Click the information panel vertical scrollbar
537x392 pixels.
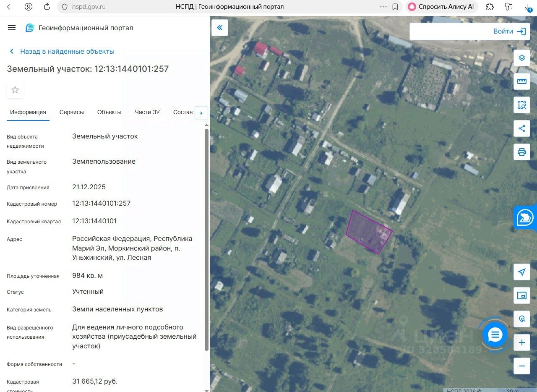pos(206,240)
